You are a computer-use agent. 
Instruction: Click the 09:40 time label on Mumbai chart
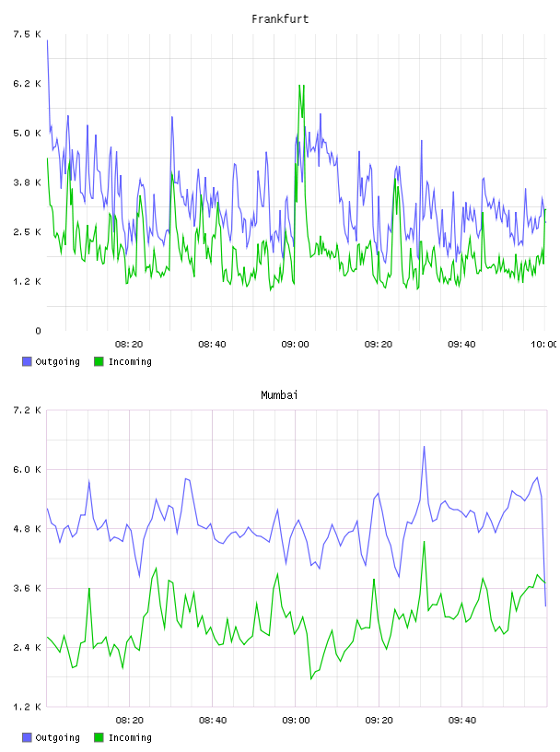tap(462, 721)
